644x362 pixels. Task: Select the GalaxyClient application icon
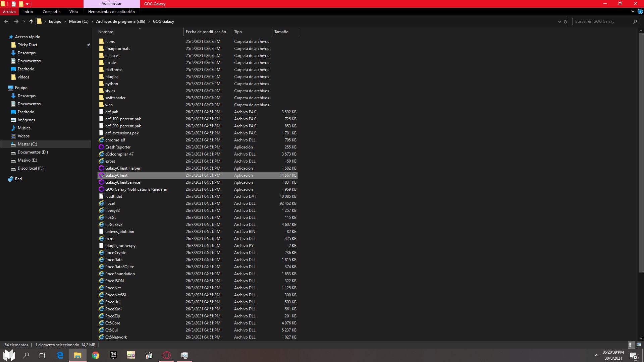click(101, 175)
